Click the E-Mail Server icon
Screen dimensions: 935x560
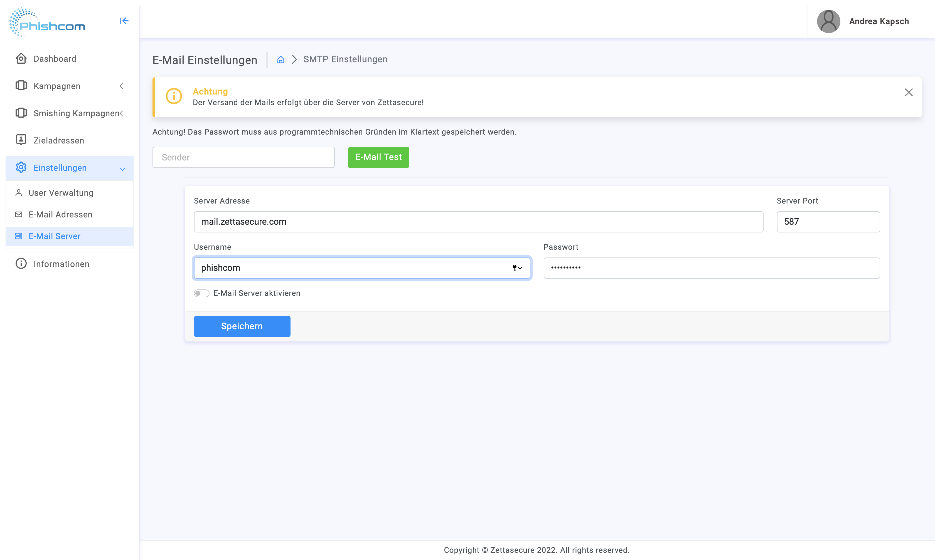click(18, 236)
